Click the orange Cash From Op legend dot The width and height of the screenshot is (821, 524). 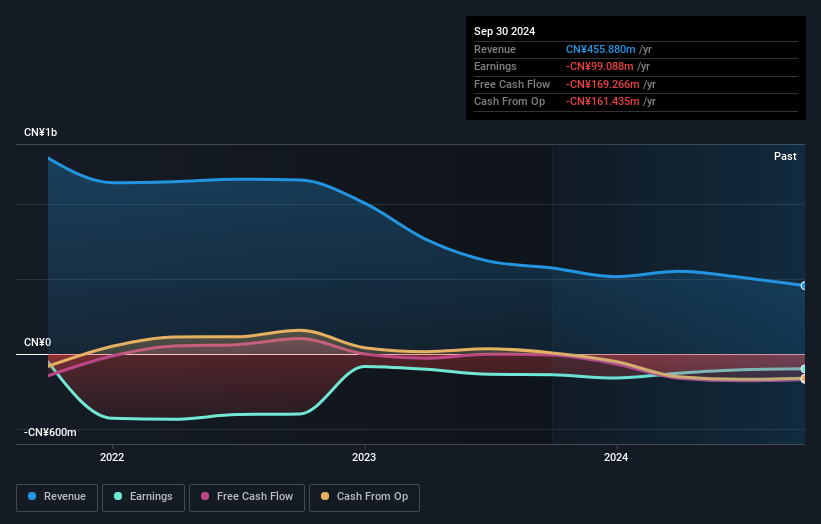coord(325,496)
